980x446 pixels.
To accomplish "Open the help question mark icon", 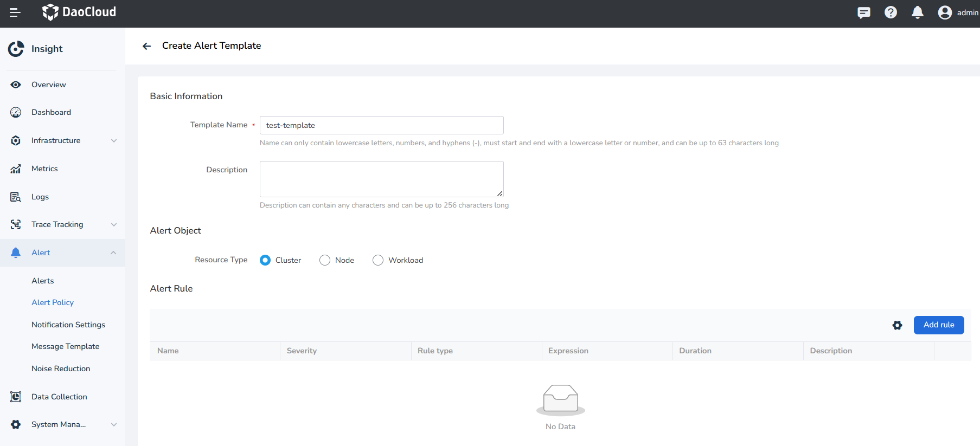I will tap(891, 12).
